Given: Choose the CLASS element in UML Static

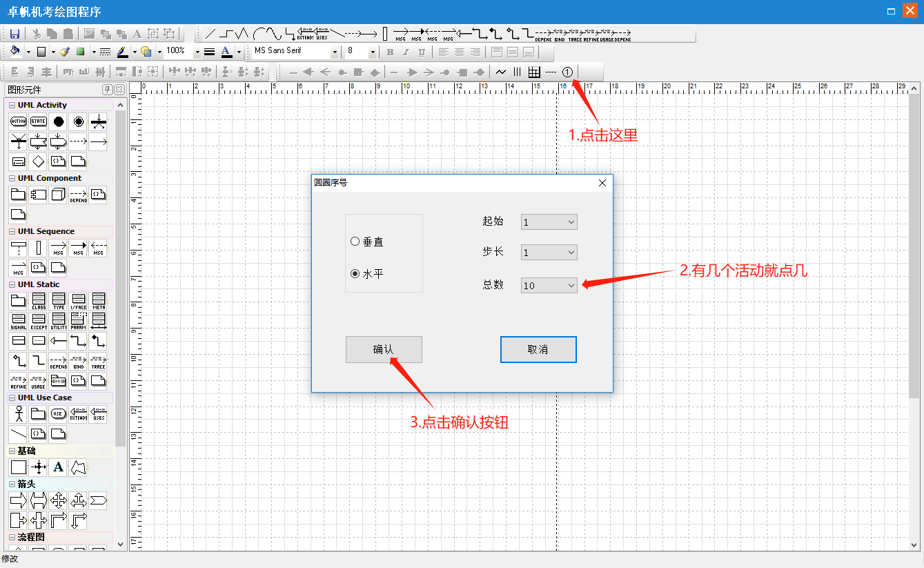Looking at the screenshot, I should click(x=39, y=300).
